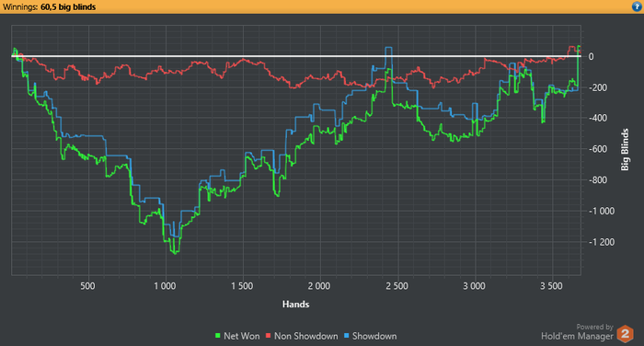Screen dimensions: 644x346
Task: Toggle the Showdown legend entry
Action: (x=370, y=336)
